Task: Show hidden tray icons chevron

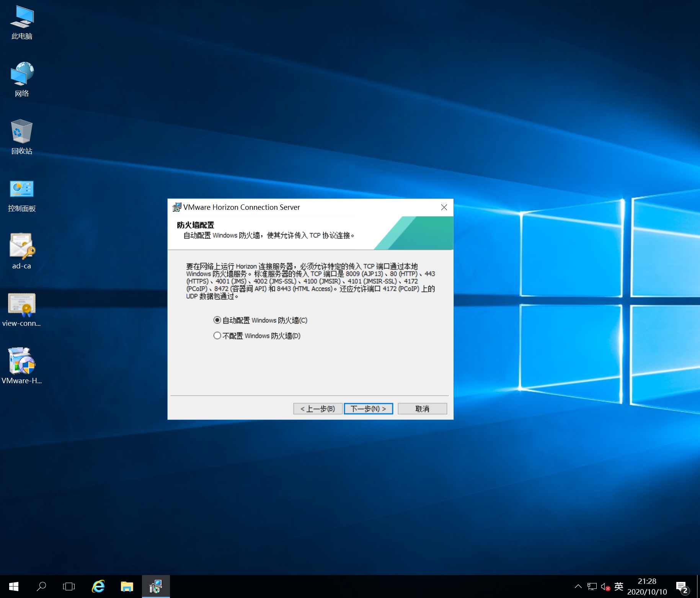Action: tap(578, 587)
